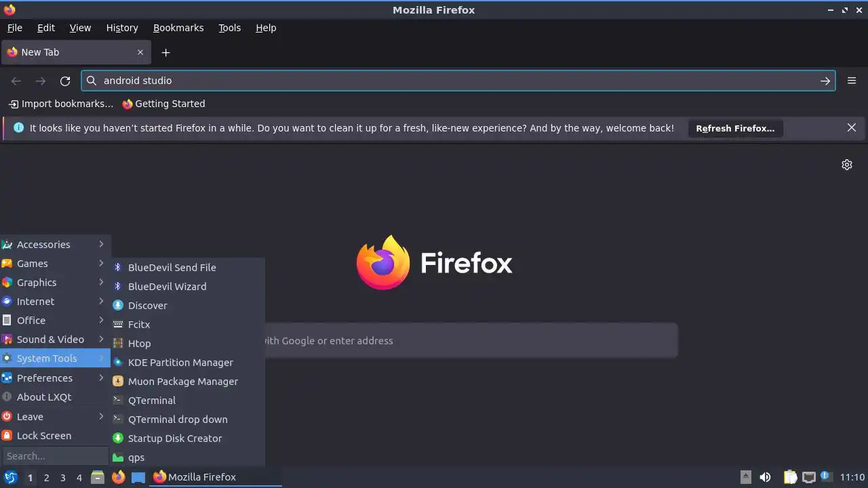Viewport: 868px width, 488px height.
Task: Open the clipboard tray icon
Action: click(x=791, y=477)
